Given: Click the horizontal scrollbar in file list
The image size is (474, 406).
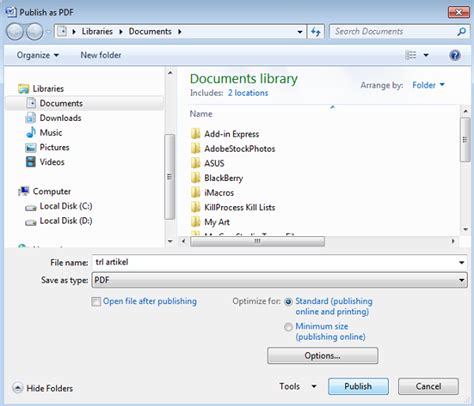Looking at the screenshot, I should tap(257, 241).
